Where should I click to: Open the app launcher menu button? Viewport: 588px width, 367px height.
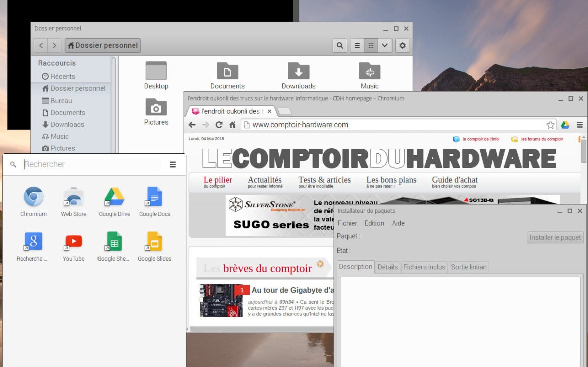(x=173, y=164)
